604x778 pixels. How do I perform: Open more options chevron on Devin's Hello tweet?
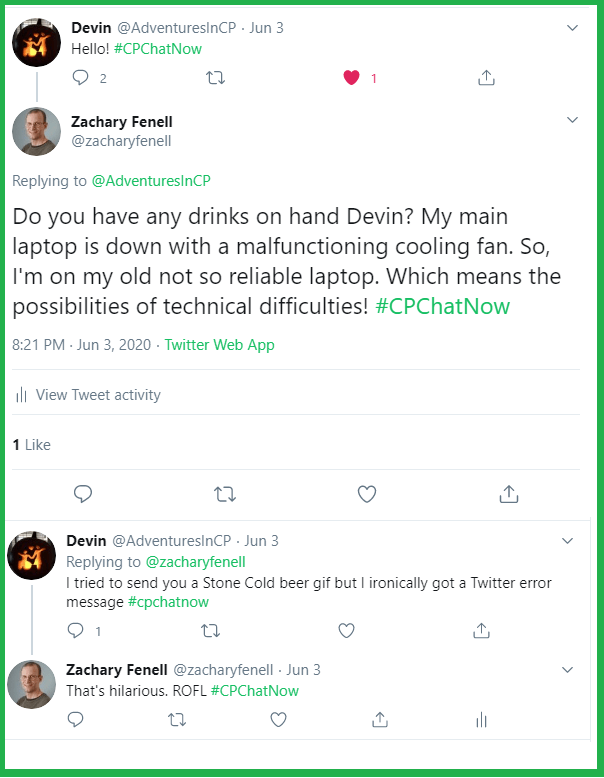(x=571, y=28)
